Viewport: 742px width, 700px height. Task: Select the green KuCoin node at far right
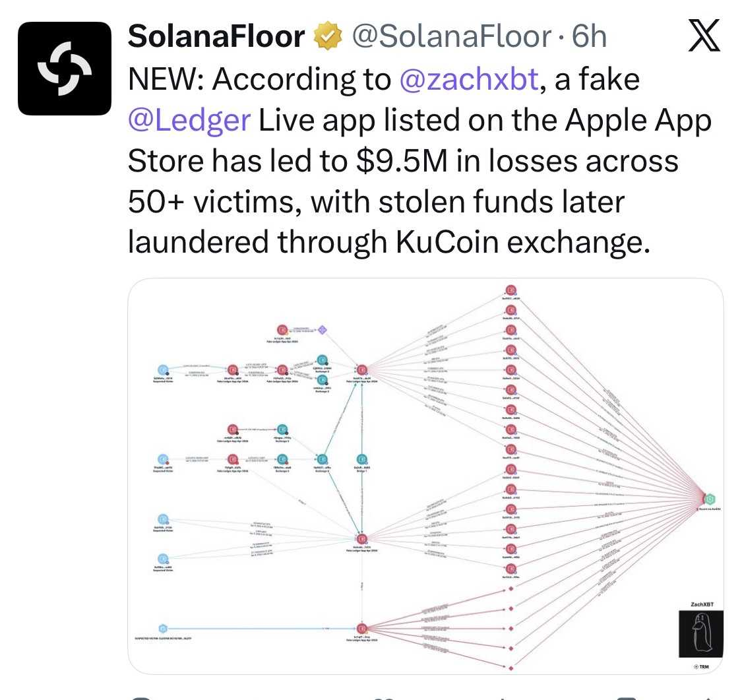(x=710, y=499)
